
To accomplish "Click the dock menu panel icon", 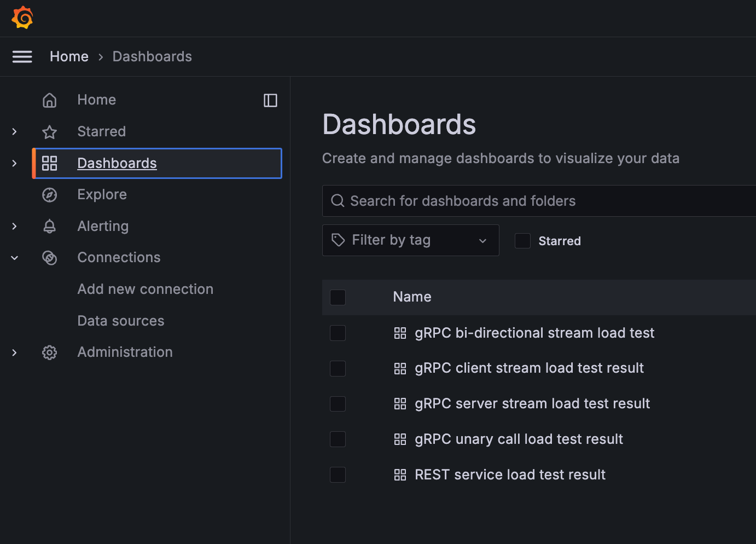I will (270, 100).
